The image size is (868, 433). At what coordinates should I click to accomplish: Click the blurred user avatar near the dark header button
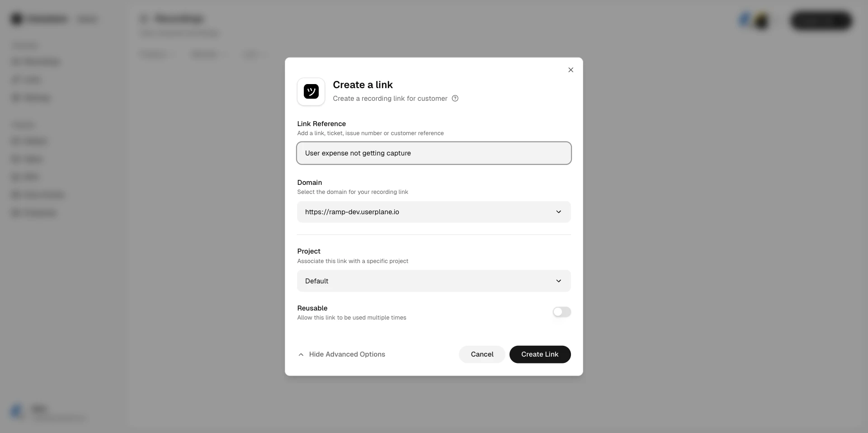[761, 21]
